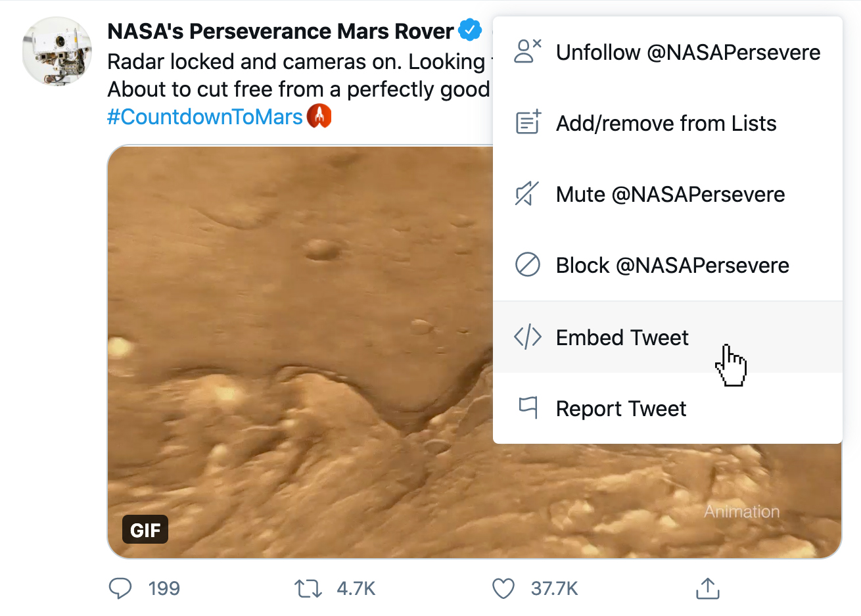Click the verified blue checkmark badge
This screenshot has width=861, height=616.
pyautogui.click(x=469, y=30)
